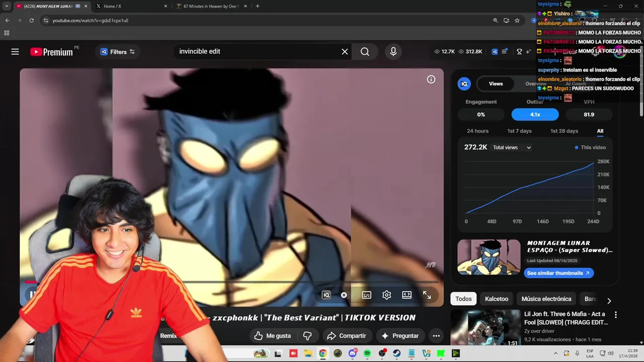
Task: Dislike the video
Action: click(307, 336)
